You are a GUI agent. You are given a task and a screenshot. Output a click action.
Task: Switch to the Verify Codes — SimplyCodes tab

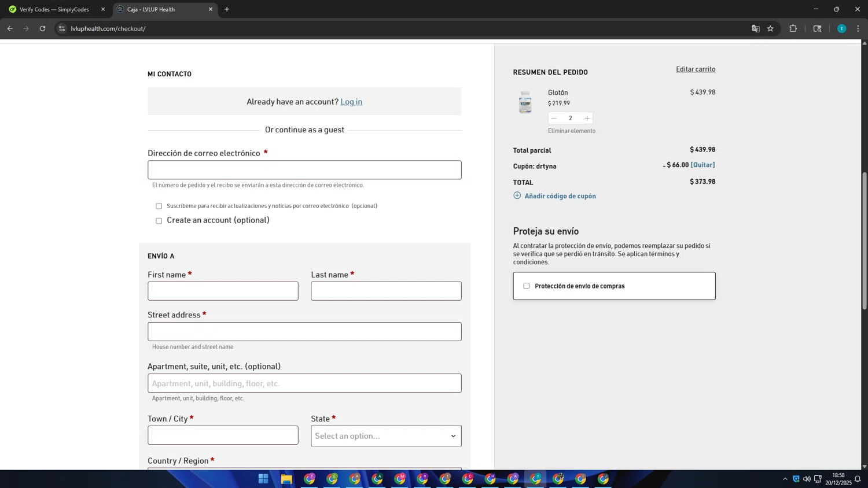point(54,9)
